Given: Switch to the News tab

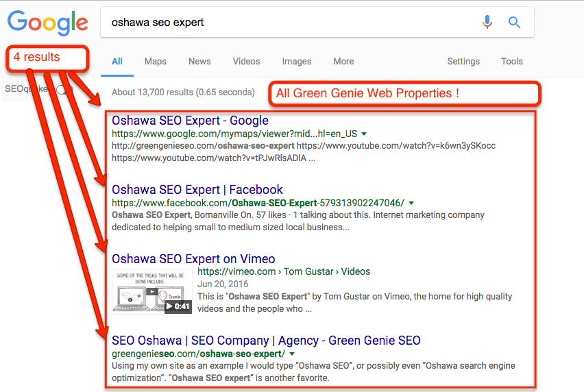Looking at the screenshot, I should (199, 62).
